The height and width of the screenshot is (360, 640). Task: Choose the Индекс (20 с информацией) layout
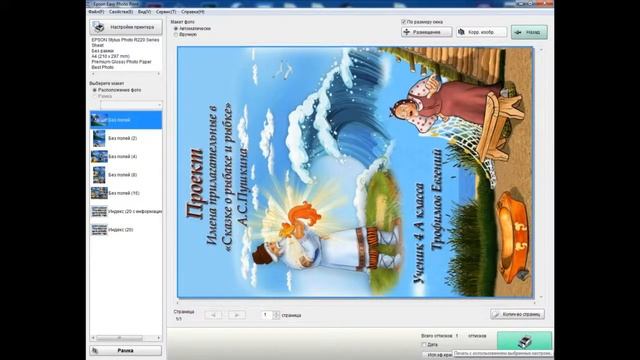pos(126,211)
